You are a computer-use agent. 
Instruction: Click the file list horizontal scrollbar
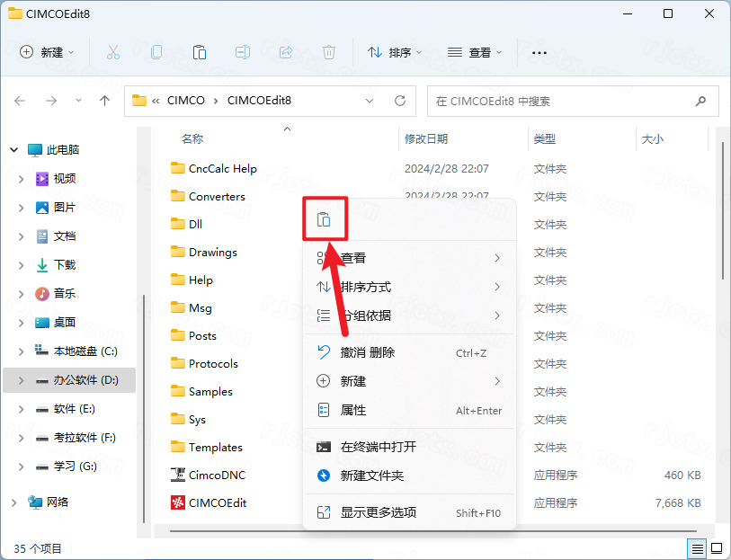432,531
